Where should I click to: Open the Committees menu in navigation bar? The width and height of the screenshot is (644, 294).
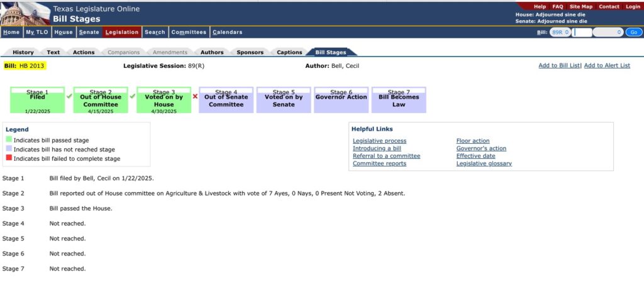click(x=189, y=32)
